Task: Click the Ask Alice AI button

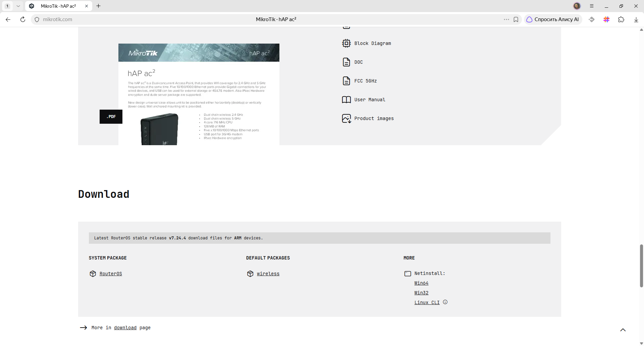Action: [x=552, y=19]
